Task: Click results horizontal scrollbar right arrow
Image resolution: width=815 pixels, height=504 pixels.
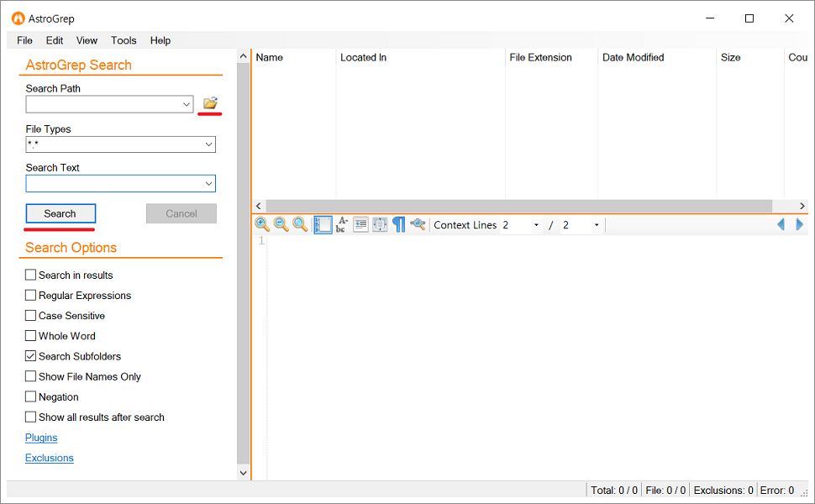Action: [802, 207]
